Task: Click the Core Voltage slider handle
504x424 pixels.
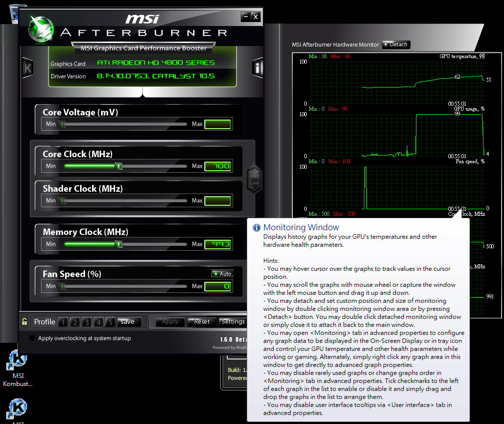Action: pyautogui.click(x=63, y=124)
